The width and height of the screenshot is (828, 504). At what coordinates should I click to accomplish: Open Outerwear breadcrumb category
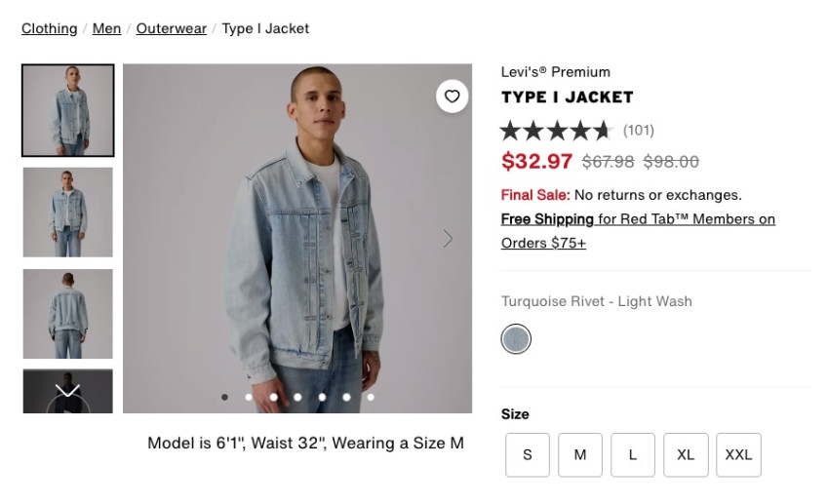[x=172, y=28]
